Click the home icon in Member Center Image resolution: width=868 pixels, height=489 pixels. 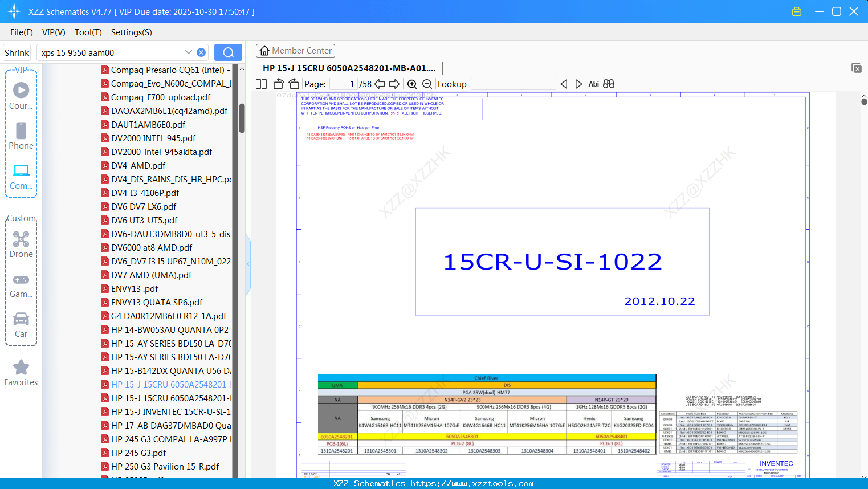click(x=264, y=51)
